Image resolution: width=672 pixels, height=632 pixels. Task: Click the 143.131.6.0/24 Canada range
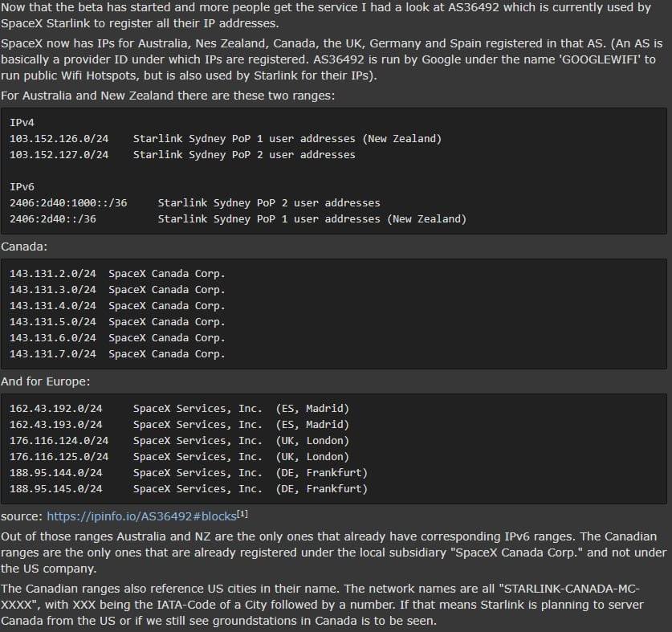pyautogui.click(x=53, y=338)
